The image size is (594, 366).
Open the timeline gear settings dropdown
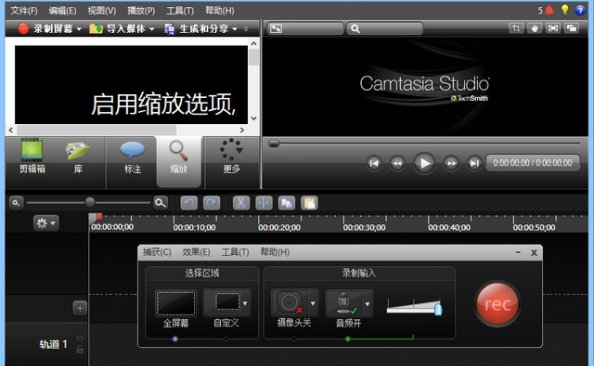point(46,223)
